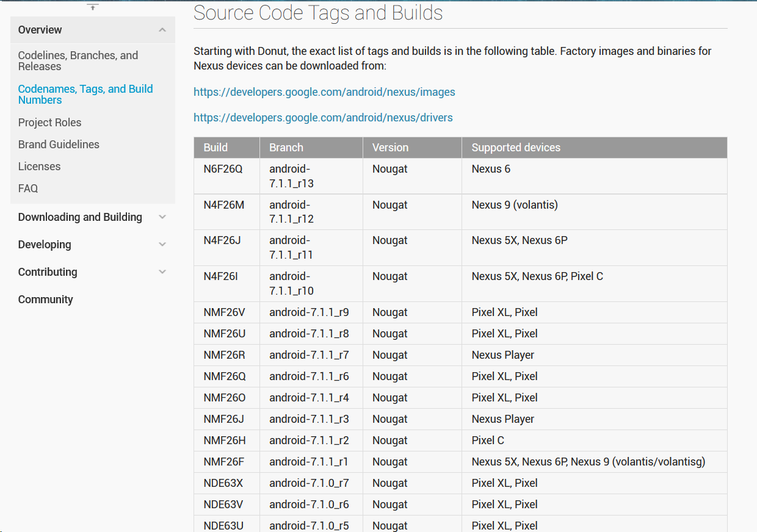This screenshot has width=757, height=532.
Task: Click build number NMF26J
Action: (x=223, y=419)
